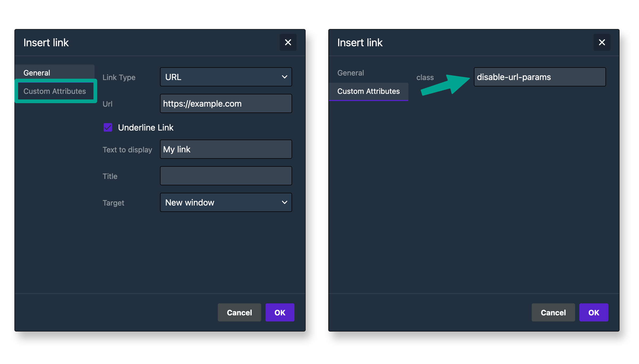Close the right Insert link dialog
The width and height of the screenshot is (639, 364).
pos(602,42)
